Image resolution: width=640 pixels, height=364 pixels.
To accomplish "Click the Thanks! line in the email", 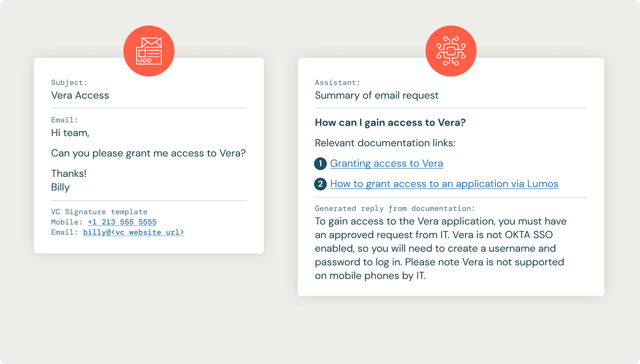I will pyautogui.click(x=69, y=174).
